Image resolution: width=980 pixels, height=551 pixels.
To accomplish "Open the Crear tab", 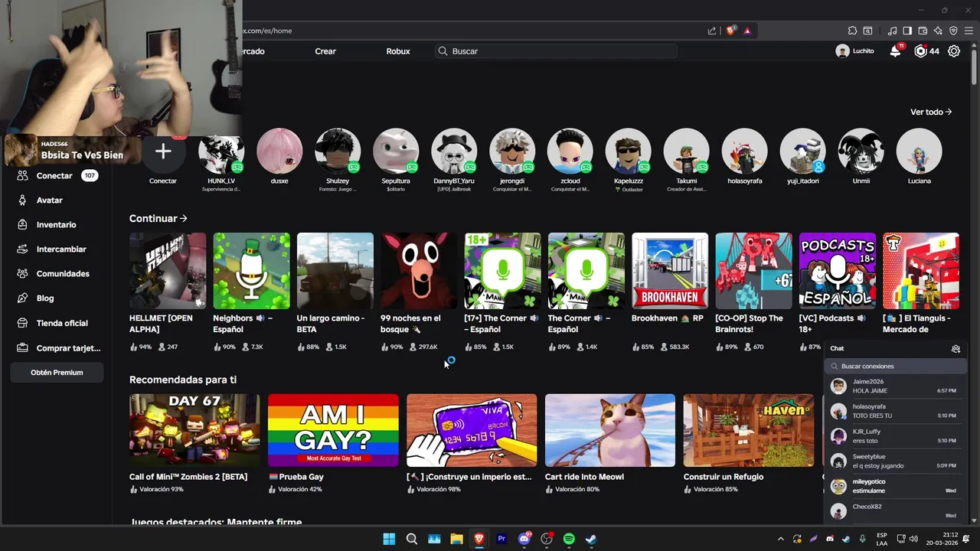I will tap(325, 51).
